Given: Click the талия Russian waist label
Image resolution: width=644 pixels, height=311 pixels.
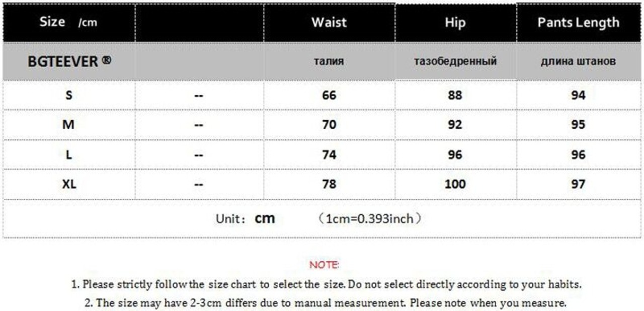Looking at the screenshot, I should 329,61.
